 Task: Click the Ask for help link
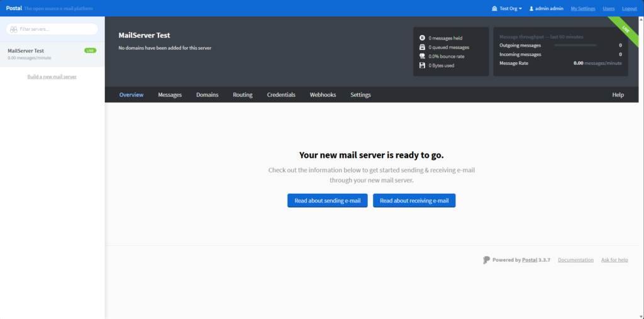614,260
